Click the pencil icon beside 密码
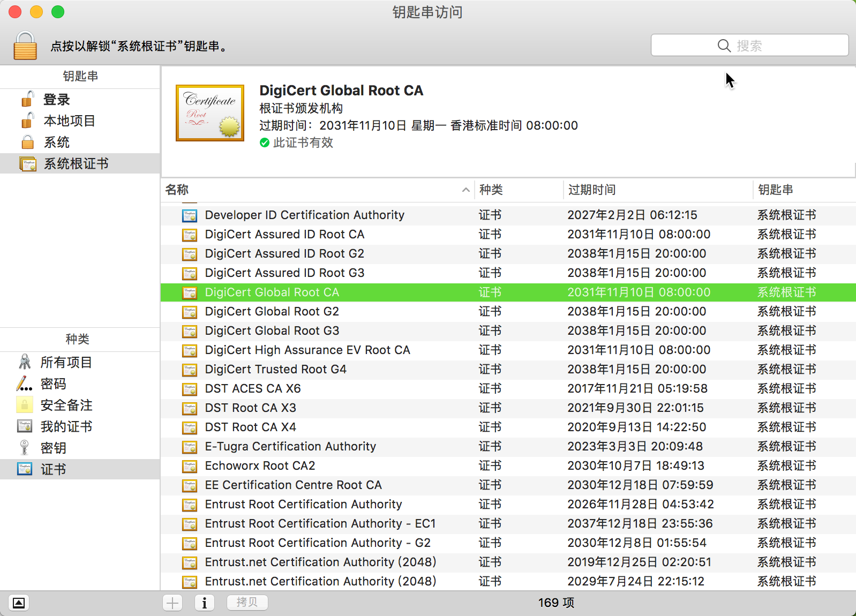This screenshot has height=616, width=856. [25, 384]
